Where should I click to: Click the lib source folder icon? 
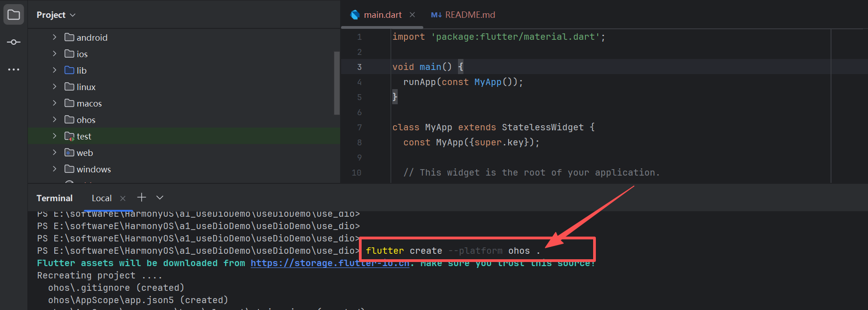coord(69,70)
